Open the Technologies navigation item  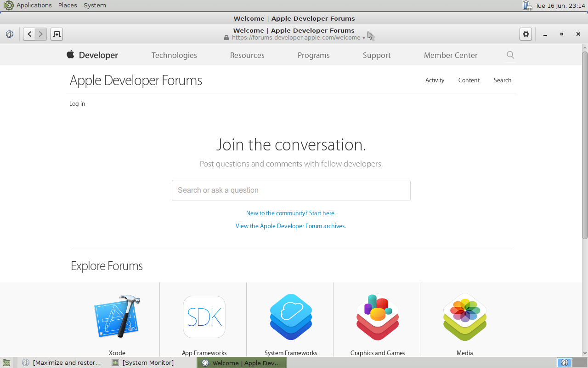(x=174, y=55)
